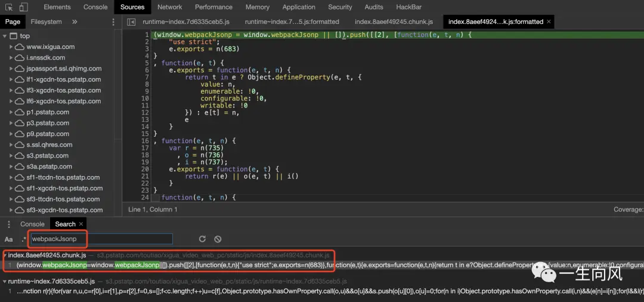Image resolution: width=644 pixels, height=302 pixels.
Task: Click the top frame window icon
Action: point(14,36)
